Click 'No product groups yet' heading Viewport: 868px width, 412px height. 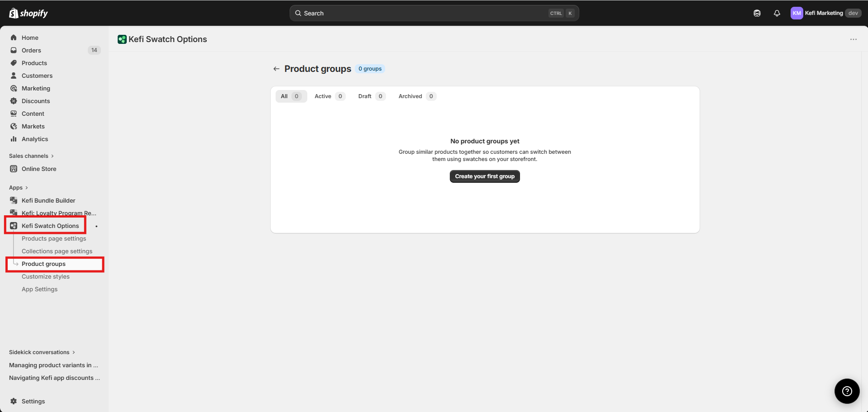[485, 141]
